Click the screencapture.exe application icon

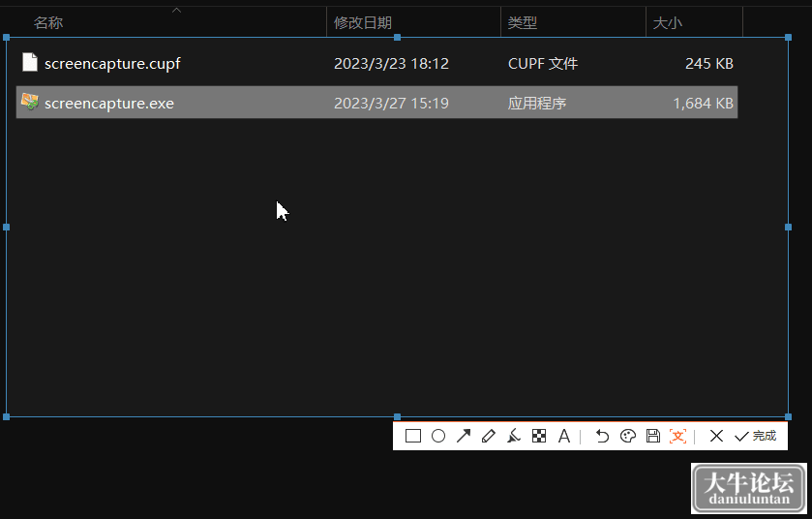pos(30,102)
